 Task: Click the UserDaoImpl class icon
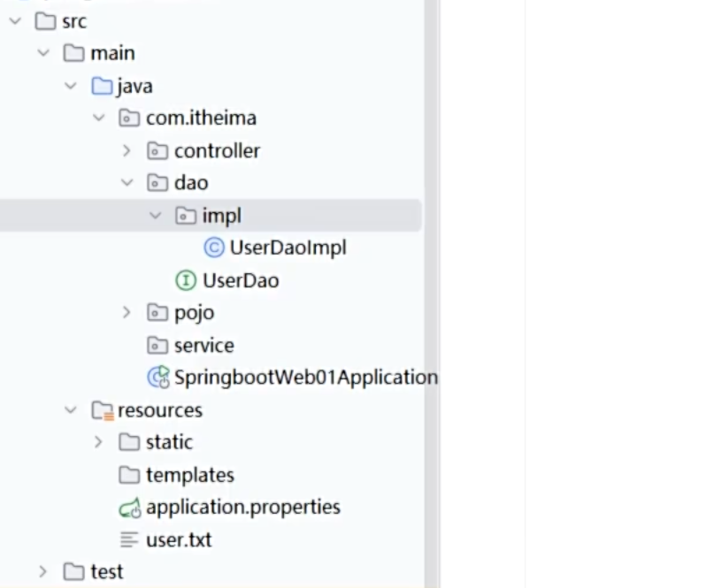pyautogui.click(x=213, y=248)
